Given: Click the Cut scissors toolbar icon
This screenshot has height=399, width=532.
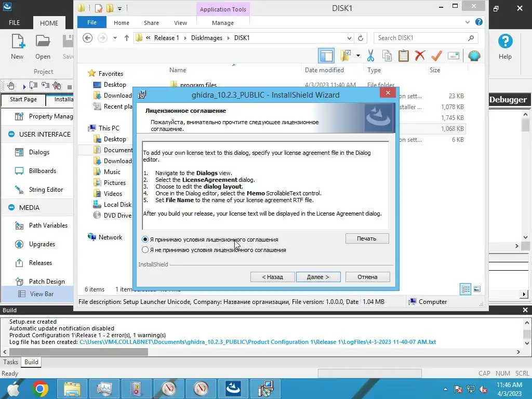Looking at the screenshot, I should coord(370,56).
